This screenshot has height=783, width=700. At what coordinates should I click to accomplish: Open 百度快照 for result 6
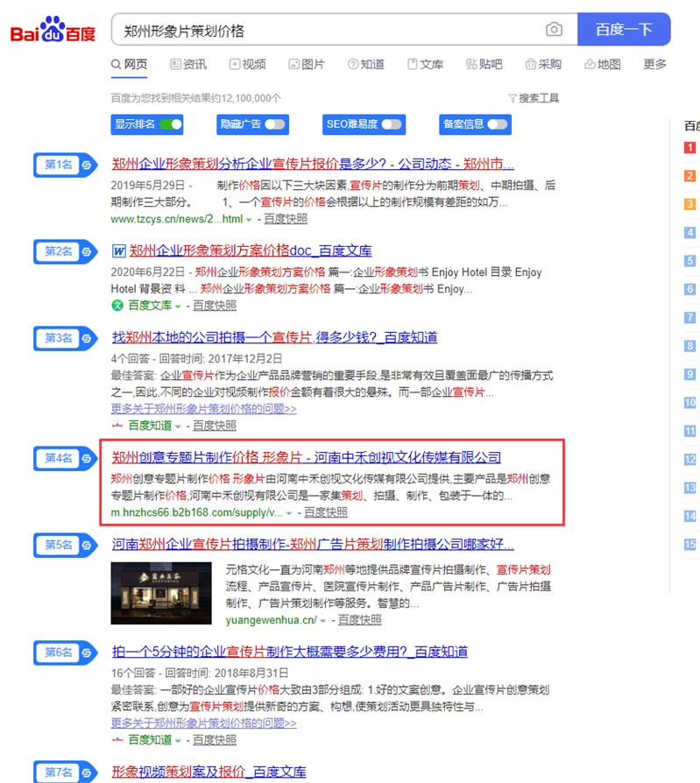click(x=215, y=740)
